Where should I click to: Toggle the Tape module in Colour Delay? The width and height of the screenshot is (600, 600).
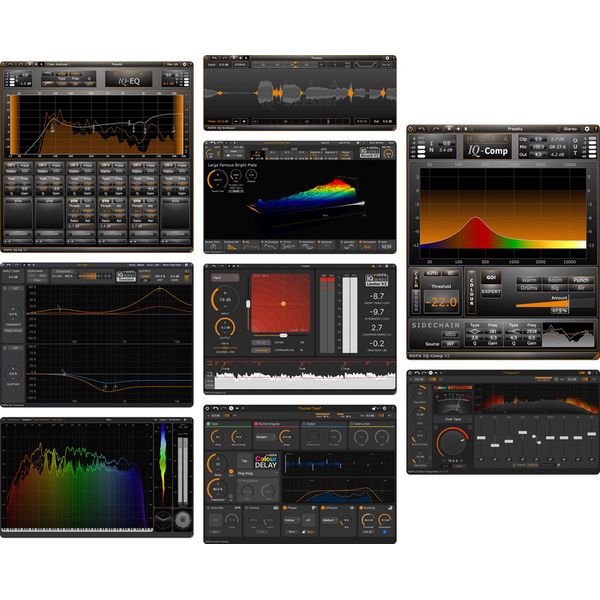pos(209,424)
